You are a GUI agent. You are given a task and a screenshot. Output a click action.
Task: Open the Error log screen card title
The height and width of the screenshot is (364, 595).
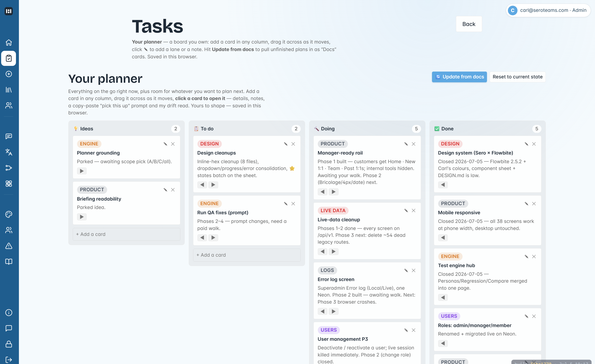[336, 279]
